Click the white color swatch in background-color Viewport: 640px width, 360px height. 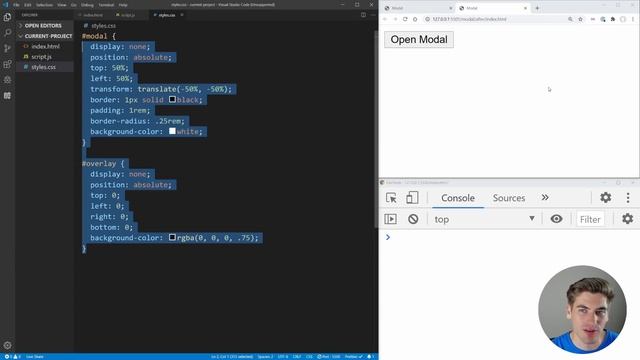(172, 131)
